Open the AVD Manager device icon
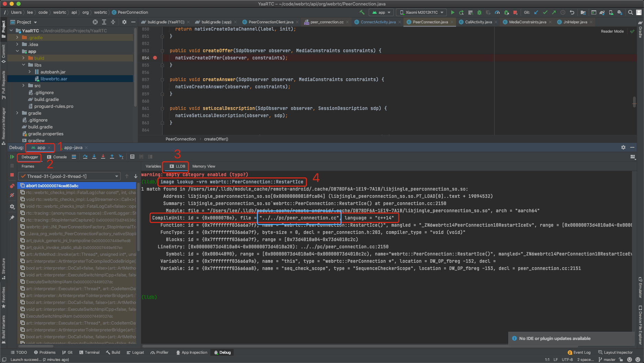This screenshot has width=644, height=363. [x=611, y=12]
